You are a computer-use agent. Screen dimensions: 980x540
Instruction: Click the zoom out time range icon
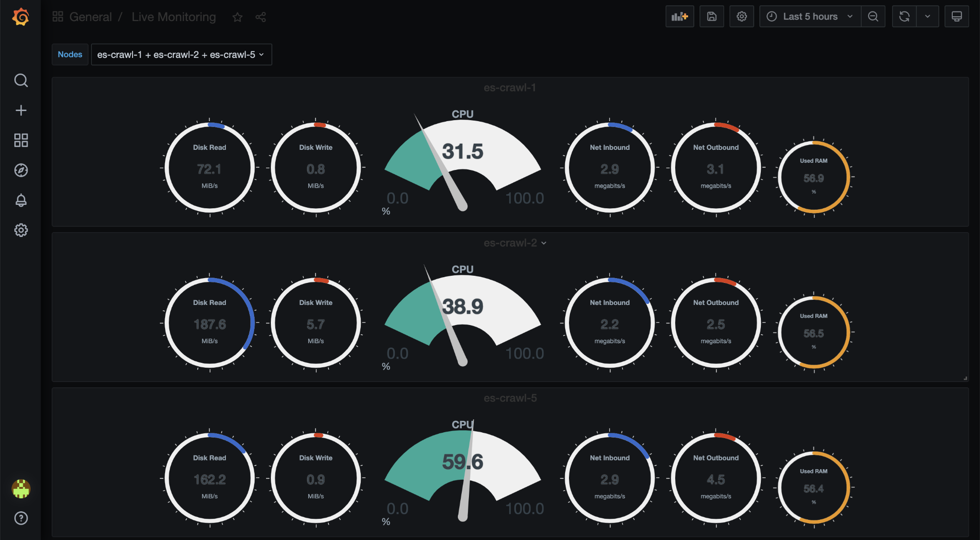coord(873,17)
